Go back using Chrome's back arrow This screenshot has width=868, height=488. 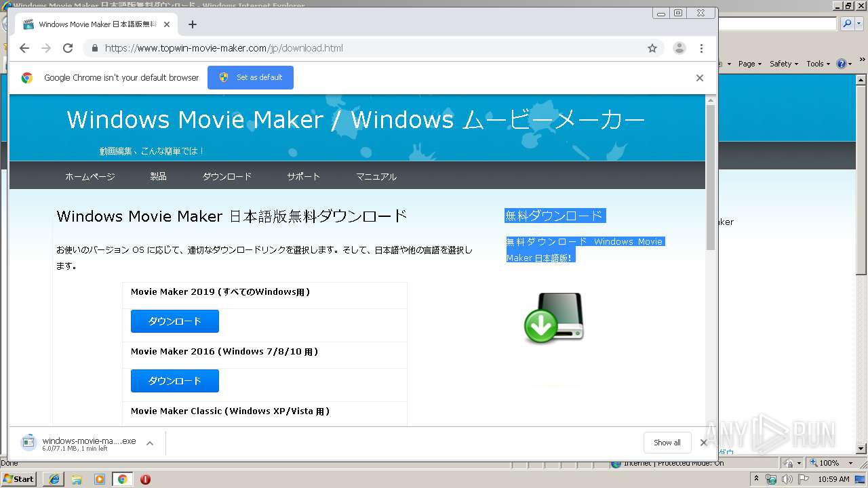pos(24,48)
